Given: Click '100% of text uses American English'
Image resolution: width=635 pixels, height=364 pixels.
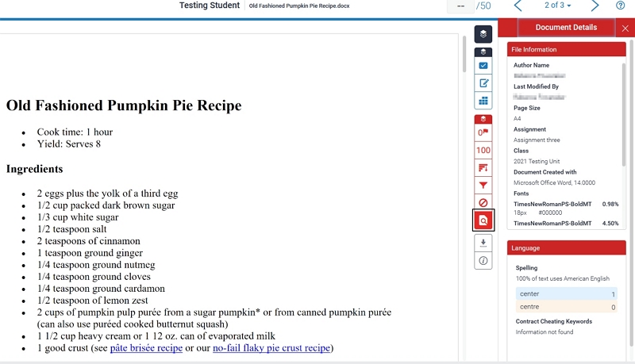Looking at the screenshot, I should coord(563,278).
